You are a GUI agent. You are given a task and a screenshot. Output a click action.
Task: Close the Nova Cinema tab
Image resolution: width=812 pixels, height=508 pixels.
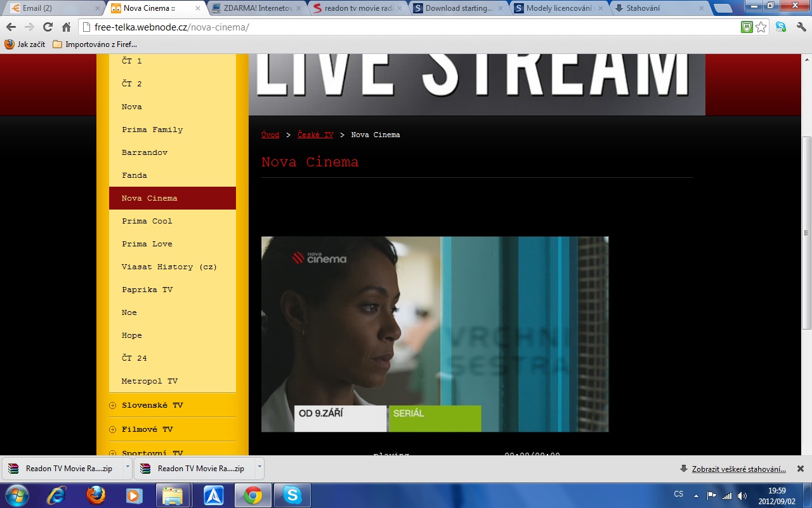coord(198,8)
